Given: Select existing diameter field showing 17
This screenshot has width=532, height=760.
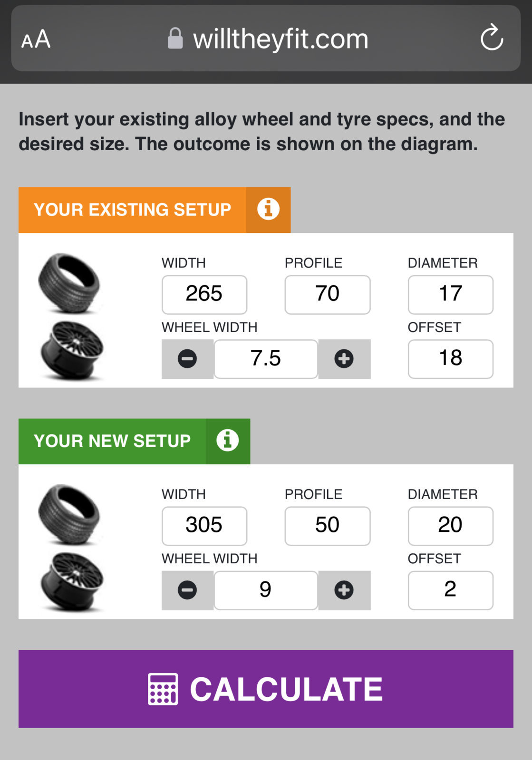Looking at the screenshot, I should click(450, 294).
